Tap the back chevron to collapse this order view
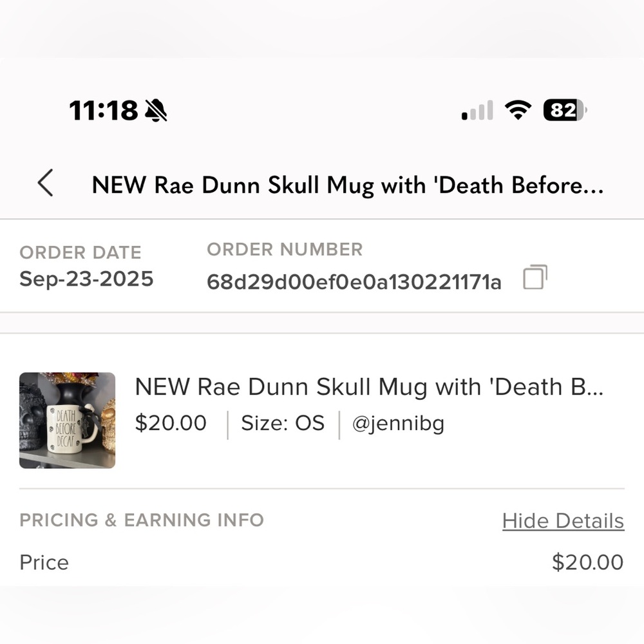Viewport: 644px width, 644px height. (45, 184)
